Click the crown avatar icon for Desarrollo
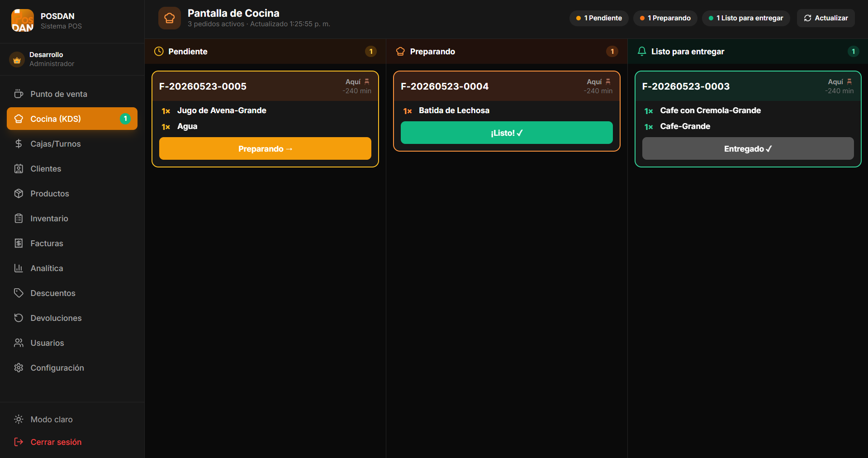Screen dimensions: 868x458 coord(17,59)
